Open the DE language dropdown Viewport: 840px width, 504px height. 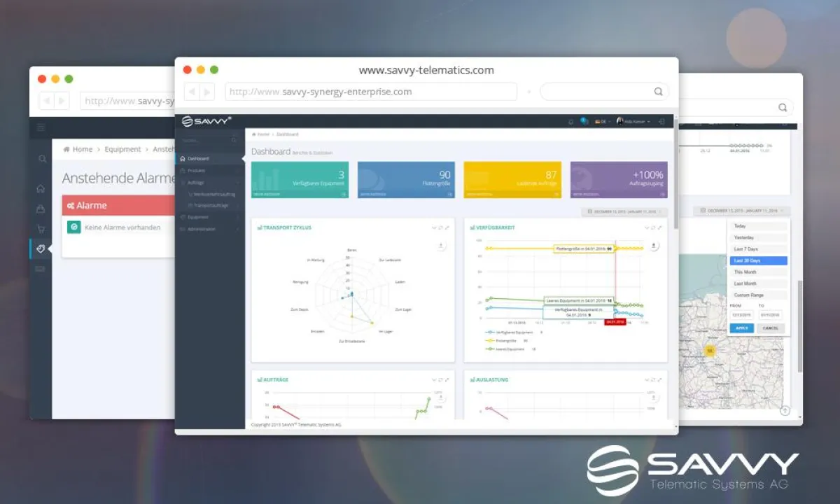pyautogui.click(x=601, y=122)
